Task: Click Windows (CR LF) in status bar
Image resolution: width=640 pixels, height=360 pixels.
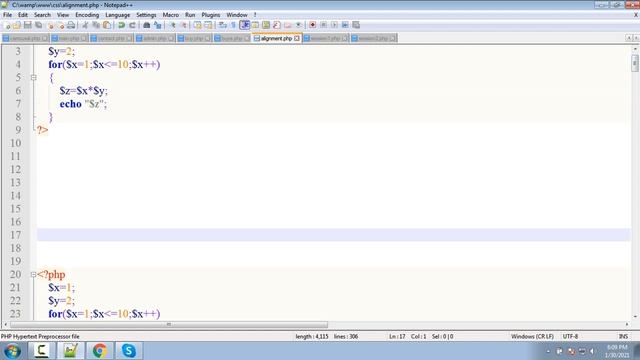Action: click(x=532, y=336)
